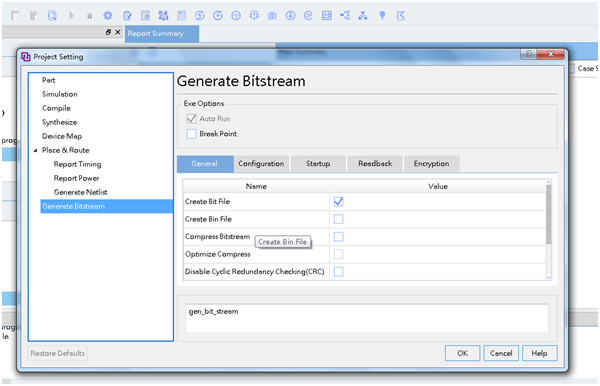Click the document magnifier toolbar icon
This screenshot has height=386, width=600.
coord(52,16)
